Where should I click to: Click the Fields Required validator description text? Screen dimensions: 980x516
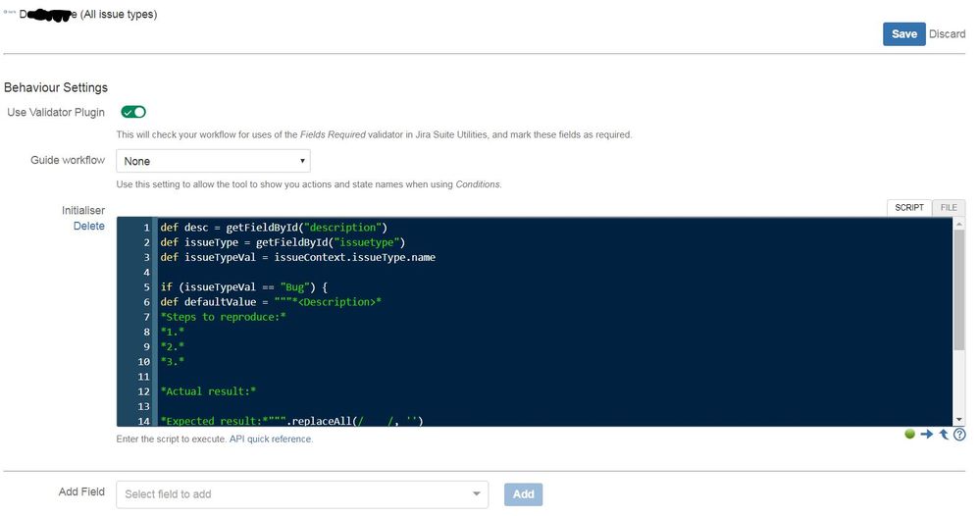pos(374,135)
